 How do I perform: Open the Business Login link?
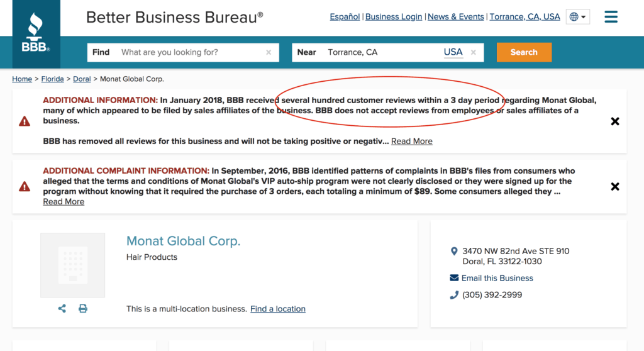pos(394,17)
